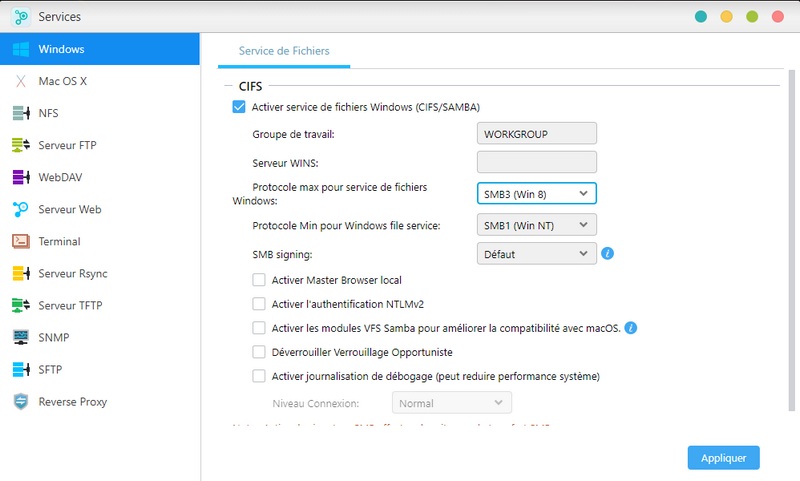This screenshot has height=481, width=800.
Task: Click the Serveur WINS input field
Action: [537, 162]
